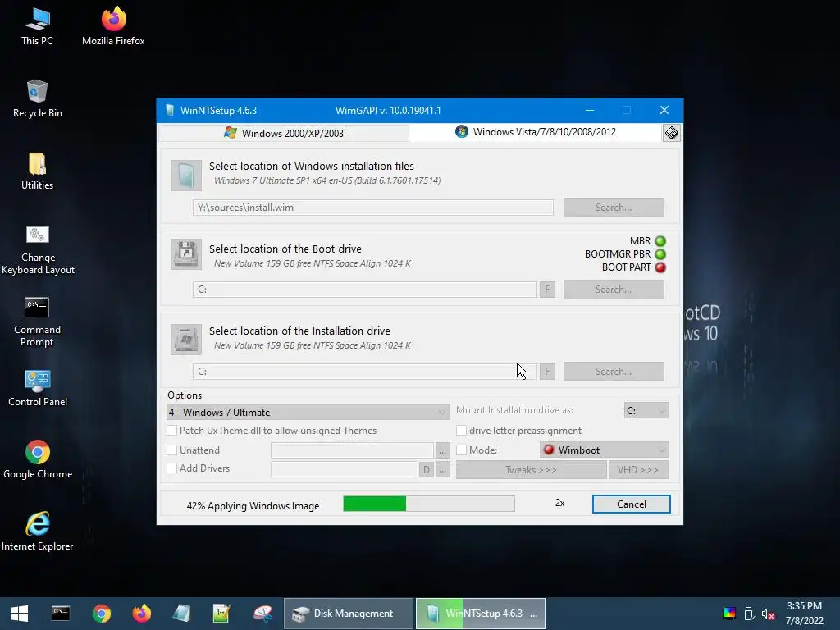Open This PC desktop icon
Screen dimensions: 840x630
pyautogui.click(x=38, y=25)
